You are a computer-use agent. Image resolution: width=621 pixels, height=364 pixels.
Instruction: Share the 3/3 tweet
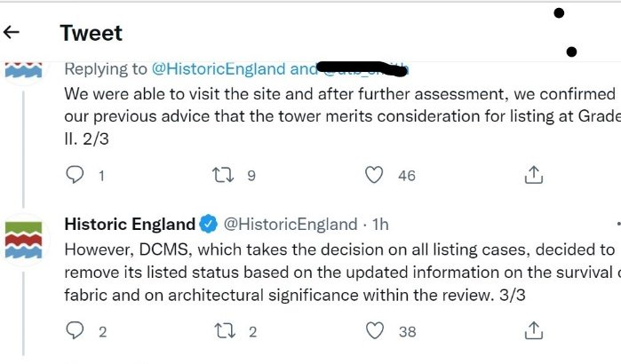[533, 331]
